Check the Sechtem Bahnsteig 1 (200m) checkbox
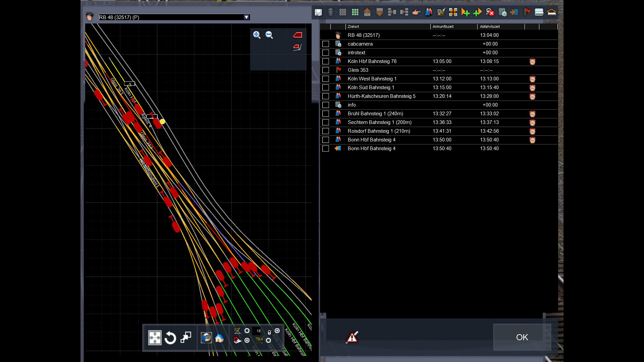This screenshot has width=644, height=362. [x=325, y=122]
